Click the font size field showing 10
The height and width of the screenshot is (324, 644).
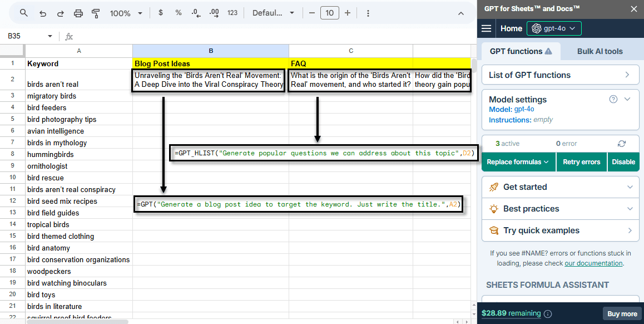pyautogui.click(x=330, y=13)
